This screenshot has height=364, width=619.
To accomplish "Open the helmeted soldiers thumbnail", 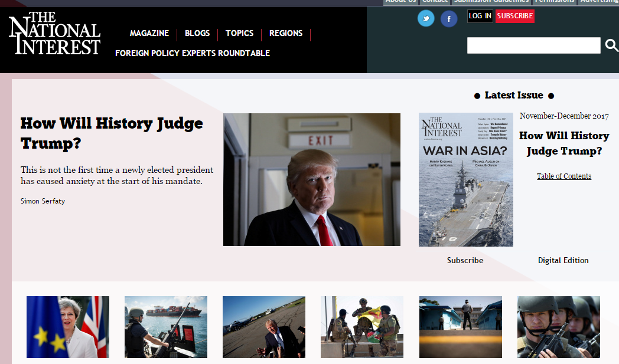I will pos(559,327).
